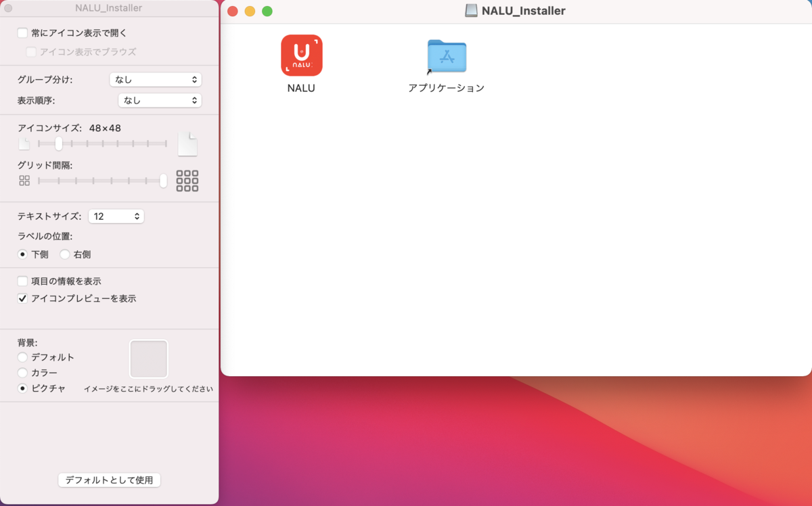Viewport: 812px width, 506px height.
Task: Toggle アイコン表示でブラウズ checkbox
Action: (31, 51)
